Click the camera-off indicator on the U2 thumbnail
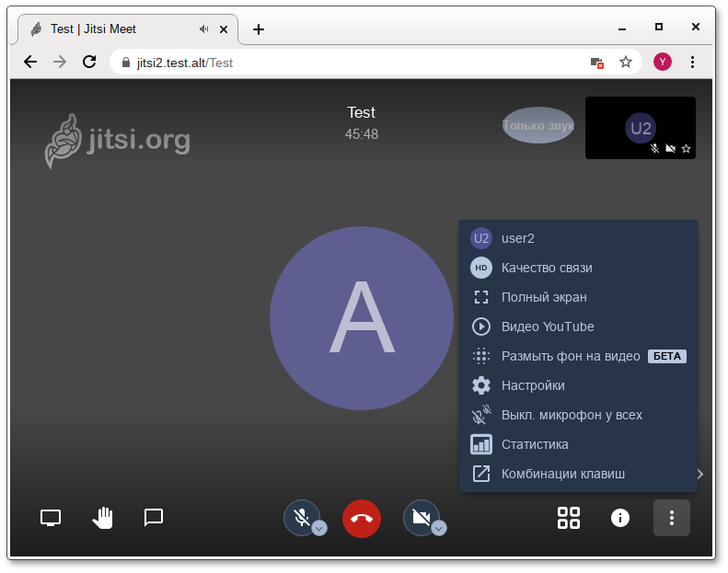Screen dimensions: 728x573 [x=670, y=148]
